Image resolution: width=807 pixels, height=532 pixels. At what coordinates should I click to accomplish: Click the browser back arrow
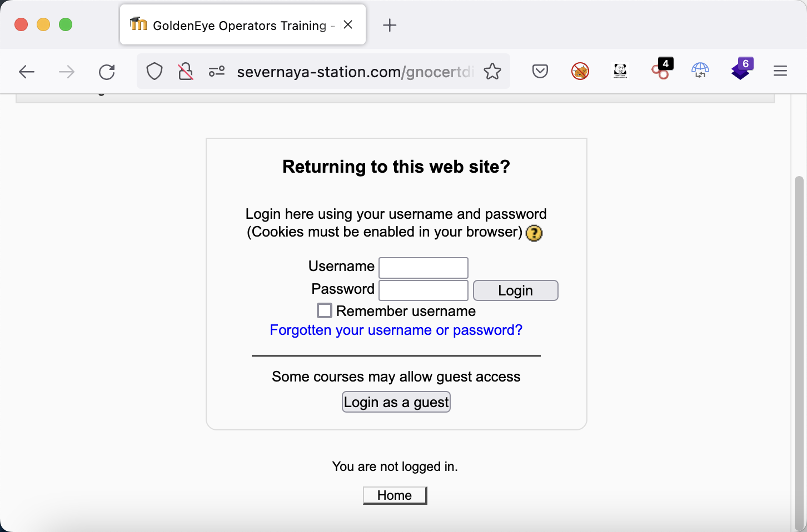click(x=27, y=72)
